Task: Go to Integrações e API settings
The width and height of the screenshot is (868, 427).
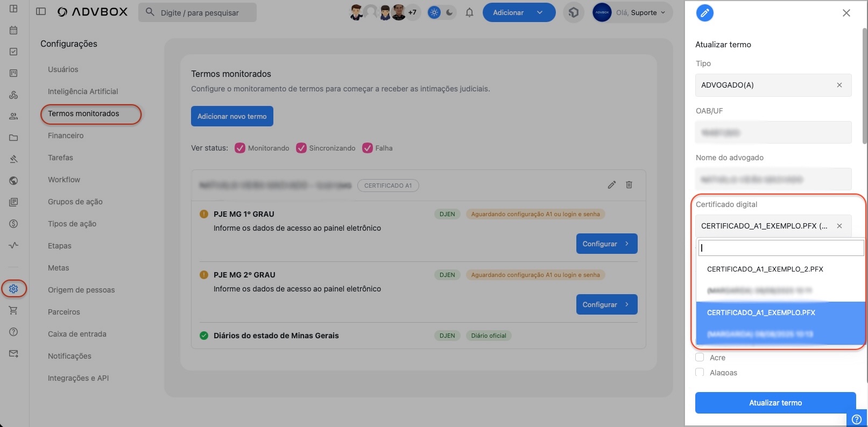Action: pyautogui.click(x=78, y=378)
